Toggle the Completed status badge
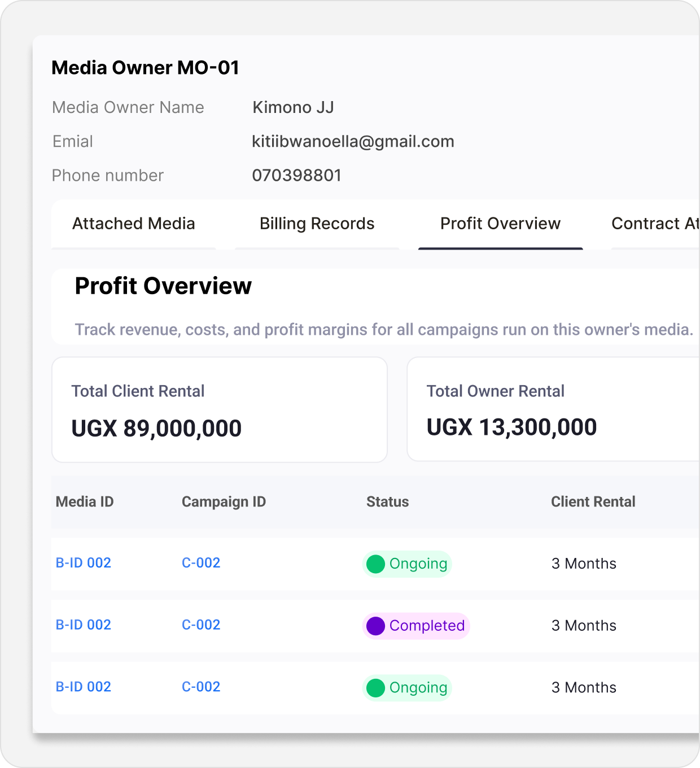 416,626
